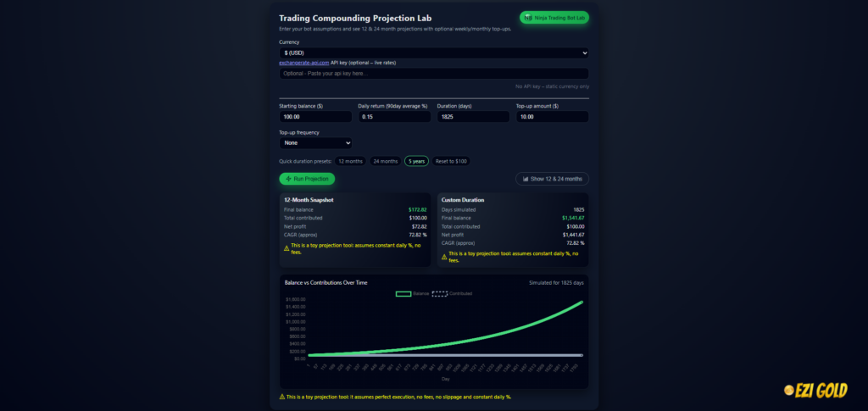
Task: Choose the 12 months quick preset
Action: click(x=350, y=161)
